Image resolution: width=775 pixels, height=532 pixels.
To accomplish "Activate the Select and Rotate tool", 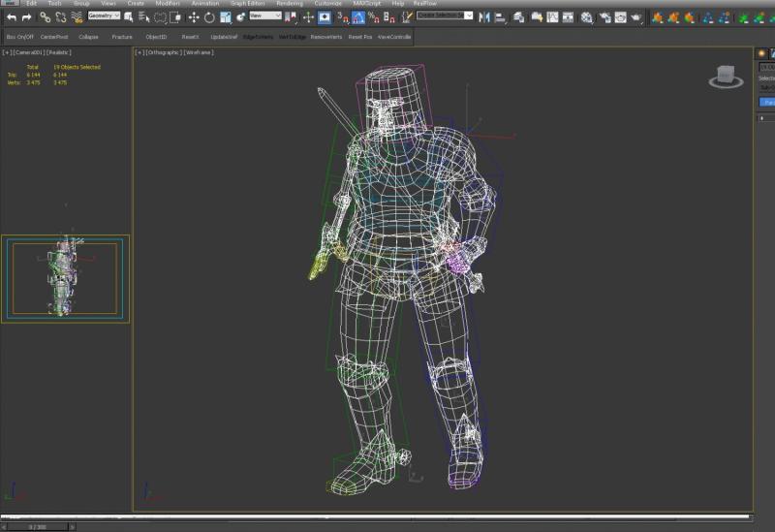I will [x=209, y=17].
